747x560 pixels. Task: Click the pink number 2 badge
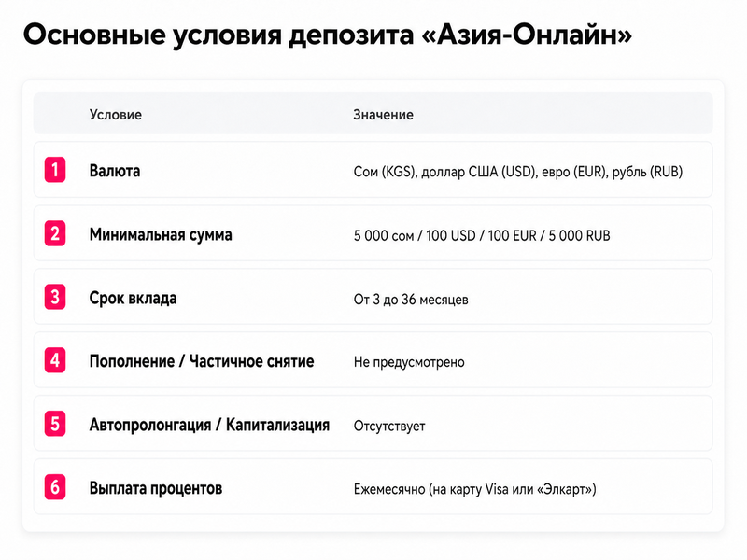point(55,233)
